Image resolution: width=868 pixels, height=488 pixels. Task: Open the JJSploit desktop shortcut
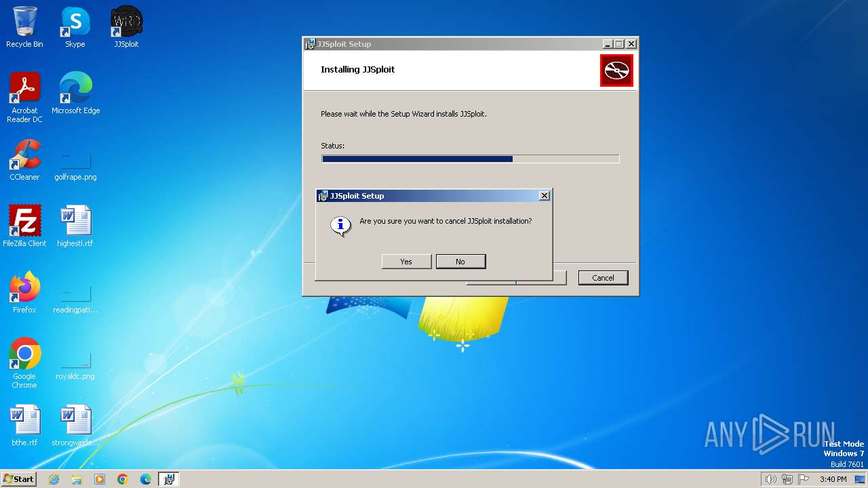pos(126,27)
